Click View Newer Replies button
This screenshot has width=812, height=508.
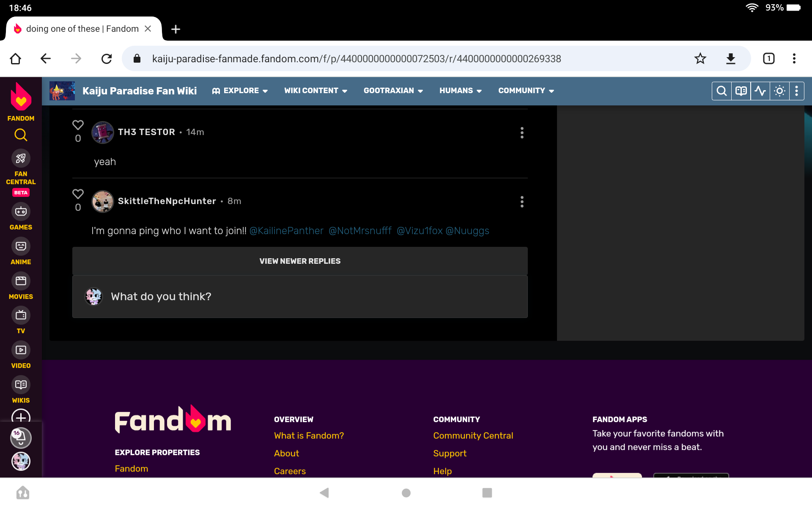(x=300, y=261)
